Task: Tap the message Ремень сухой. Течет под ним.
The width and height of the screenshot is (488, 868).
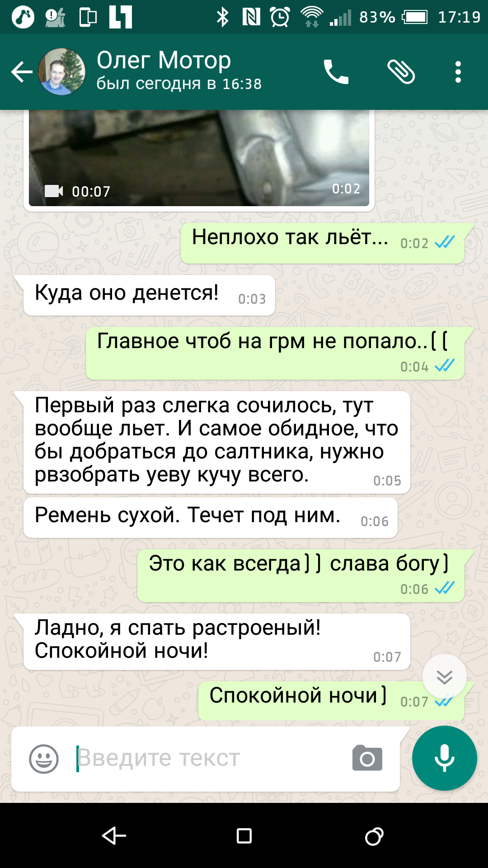Action: click(211, 518)
